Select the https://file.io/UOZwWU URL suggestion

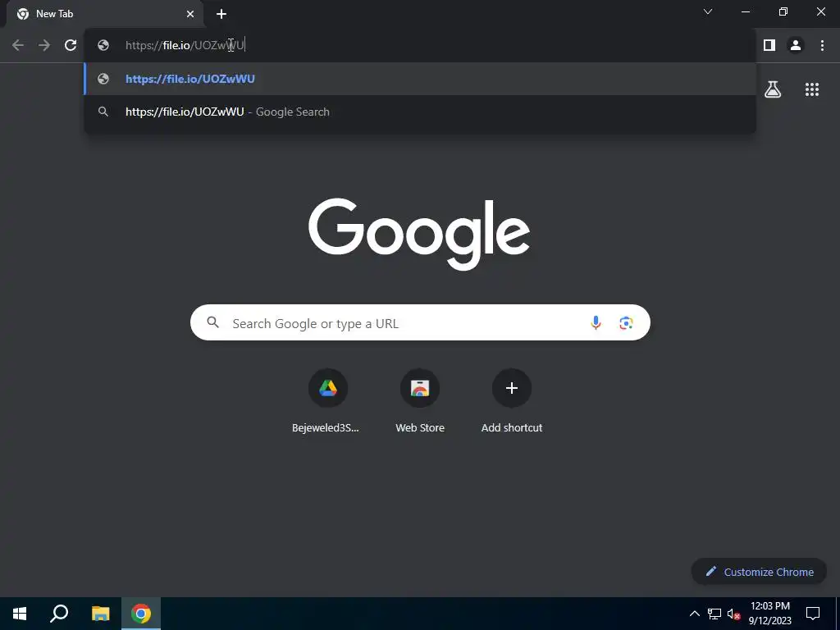(x=420, y=79)
